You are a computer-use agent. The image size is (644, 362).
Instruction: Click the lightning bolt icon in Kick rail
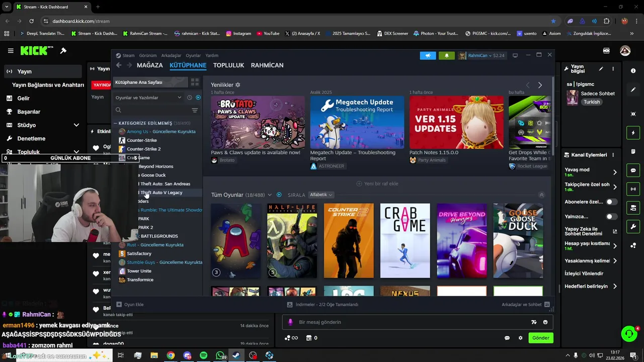click(633, 133)
